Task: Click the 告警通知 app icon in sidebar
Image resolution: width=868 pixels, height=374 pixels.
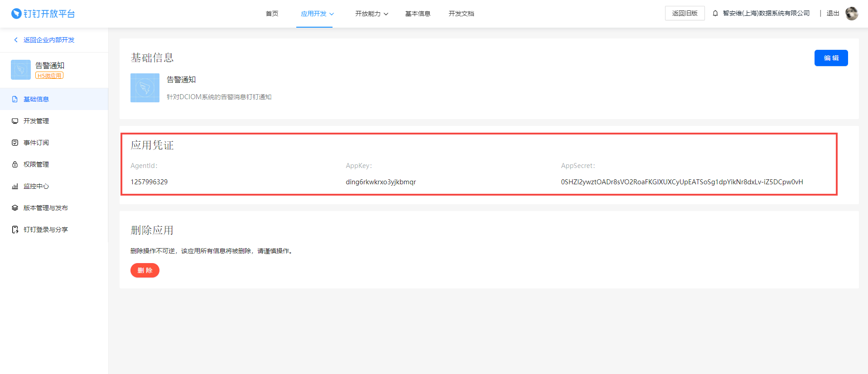Action: pos(21,70)
